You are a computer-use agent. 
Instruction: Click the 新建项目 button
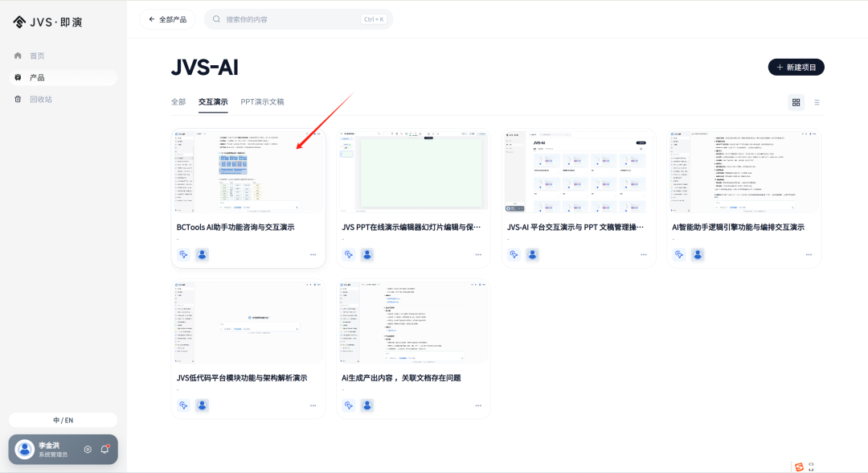point(796,67)
